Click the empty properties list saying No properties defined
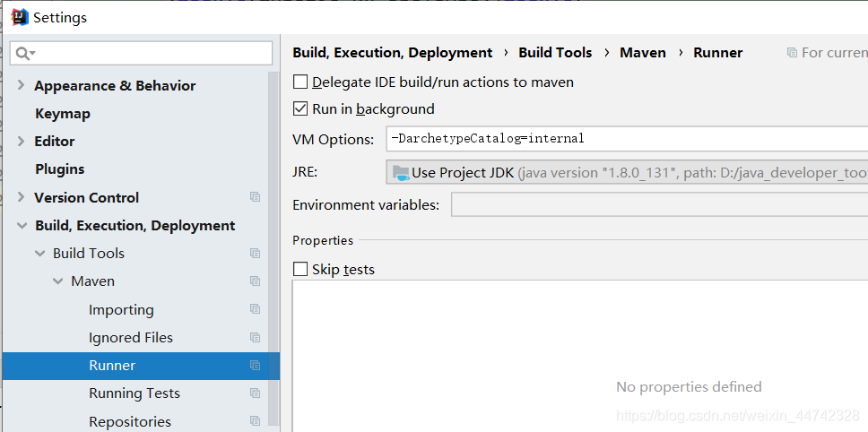Image resolution: width=868 pixels, height=432 pixels. 580,356
